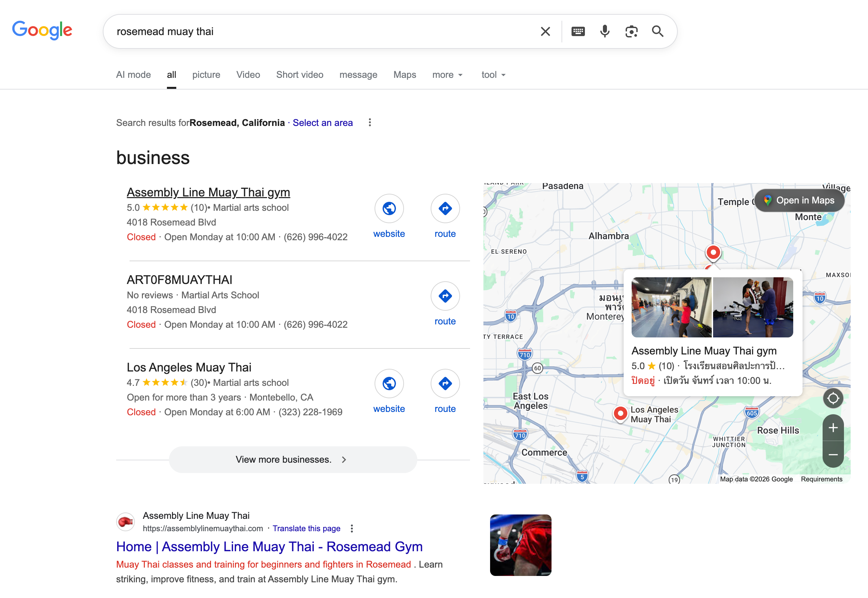
Task: Clear the search box with X
Action: 545,31
